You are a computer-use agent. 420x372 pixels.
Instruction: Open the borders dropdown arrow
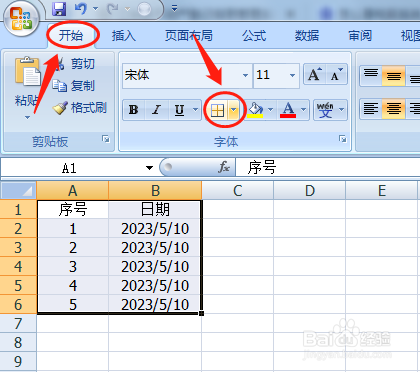pos(234,110)
